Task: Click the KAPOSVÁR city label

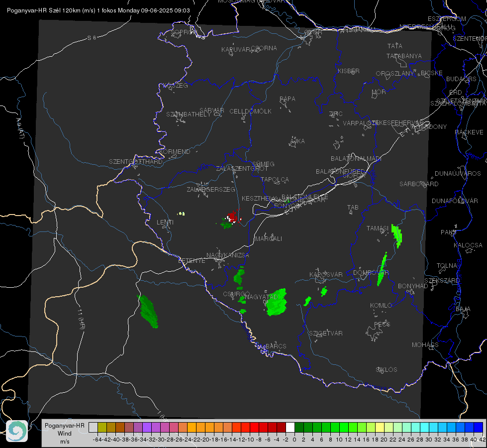Action: [326, 274]
